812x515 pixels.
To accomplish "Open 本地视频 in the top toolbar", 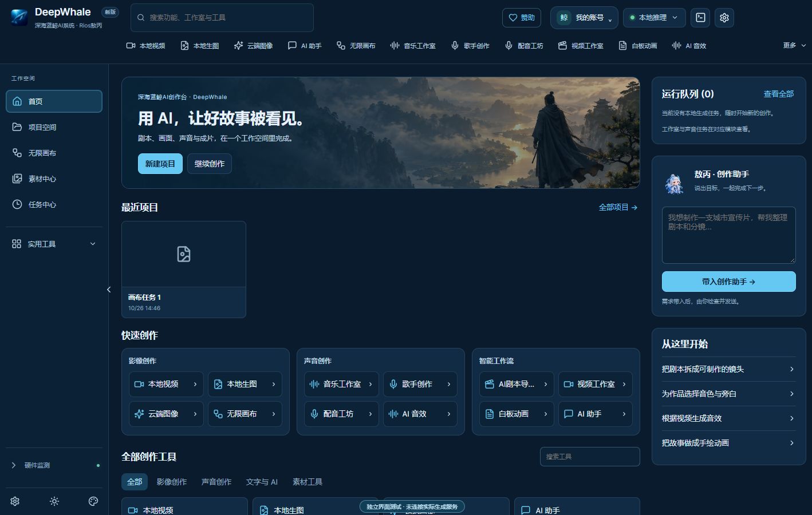I will point(145,46).
